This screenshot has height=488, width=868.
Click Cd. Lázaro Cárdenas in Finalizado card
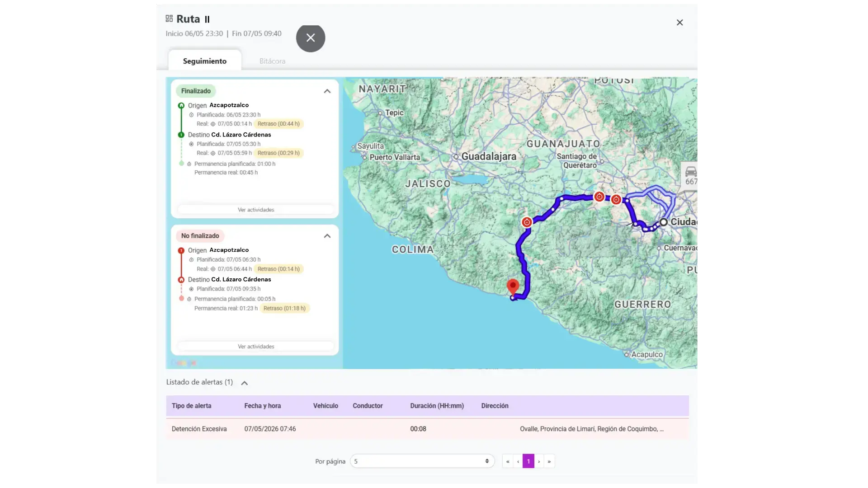pos(241,135)
